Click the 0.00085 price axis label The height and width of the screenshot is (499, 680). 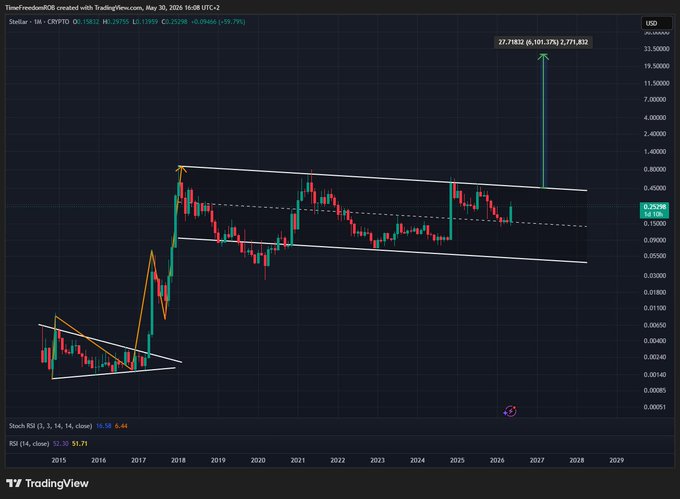point(655,391)
